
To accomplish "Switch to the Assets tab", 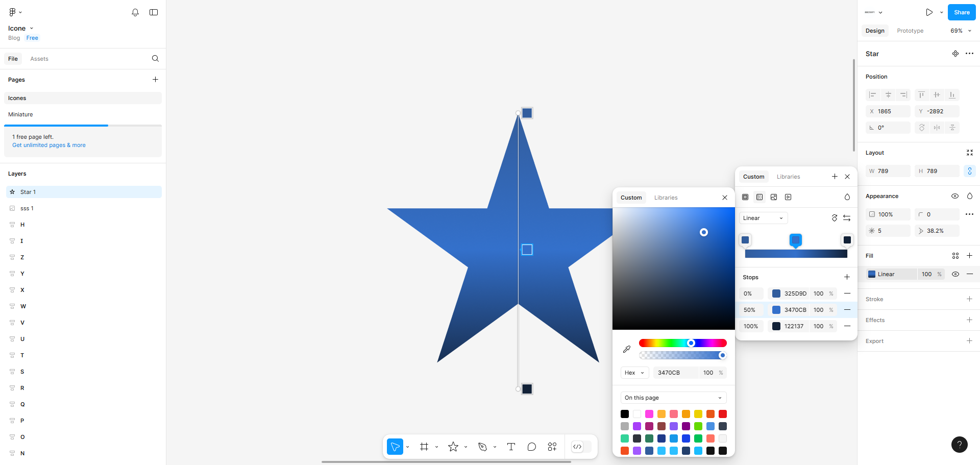I will tap(39, 59).
